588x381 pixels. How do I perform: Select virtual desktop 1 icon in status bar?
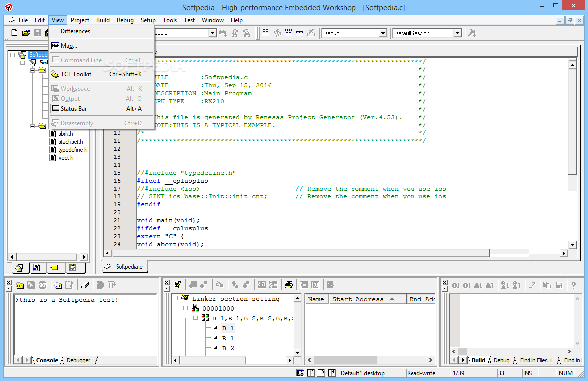click(x=300, y=373)
